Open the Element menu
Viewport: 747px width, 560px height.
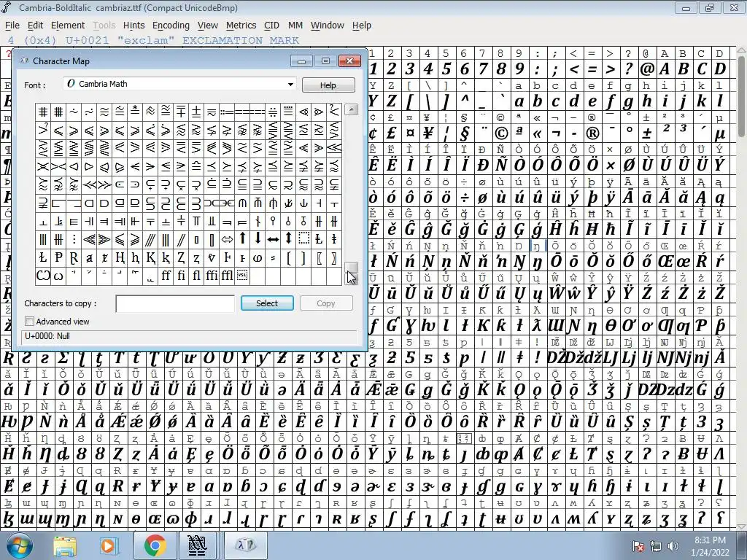[68, 26]
